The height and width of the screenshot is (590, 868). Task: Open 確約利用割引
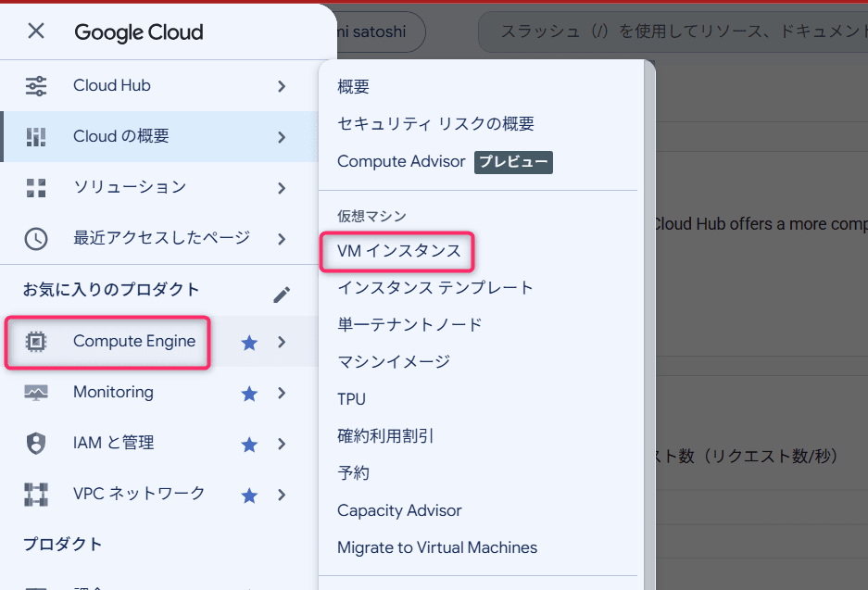pos(385,436)
